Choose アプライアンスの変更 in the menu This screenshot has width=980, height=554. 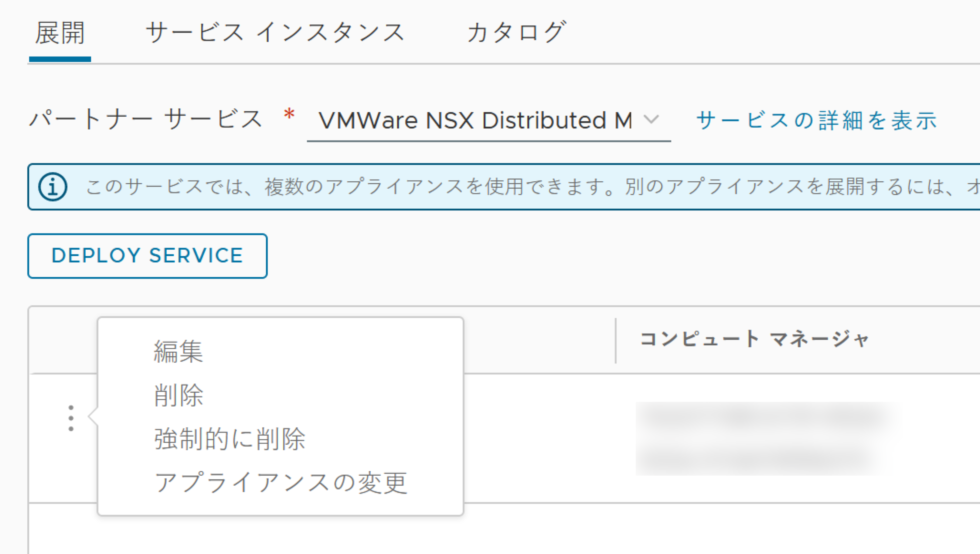click(281, 483)
